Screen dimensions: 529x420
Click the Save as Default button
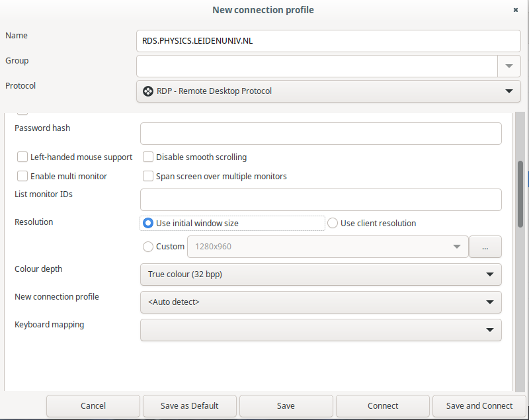(189, 405)
